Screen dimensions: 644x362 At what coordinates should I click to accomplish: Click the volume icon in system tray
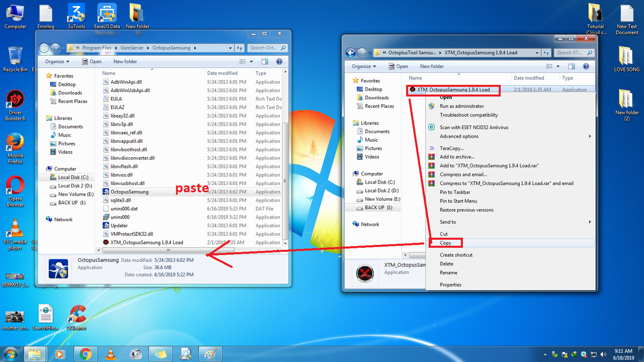click(x=604, y=354)
